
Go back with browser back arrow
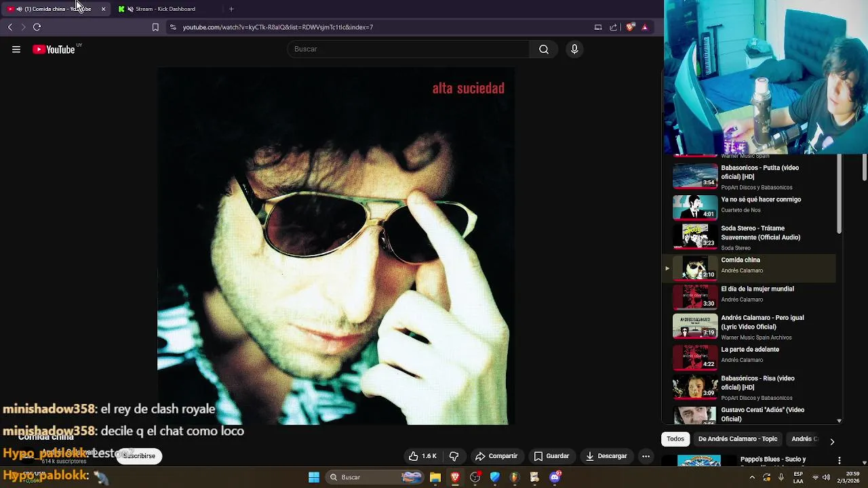9,27
